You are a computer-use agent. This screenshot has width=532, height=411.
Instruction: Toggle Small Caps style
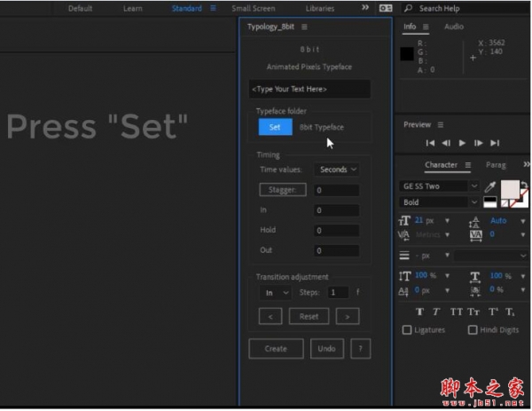pyautogui.click(x=473, y=312)
